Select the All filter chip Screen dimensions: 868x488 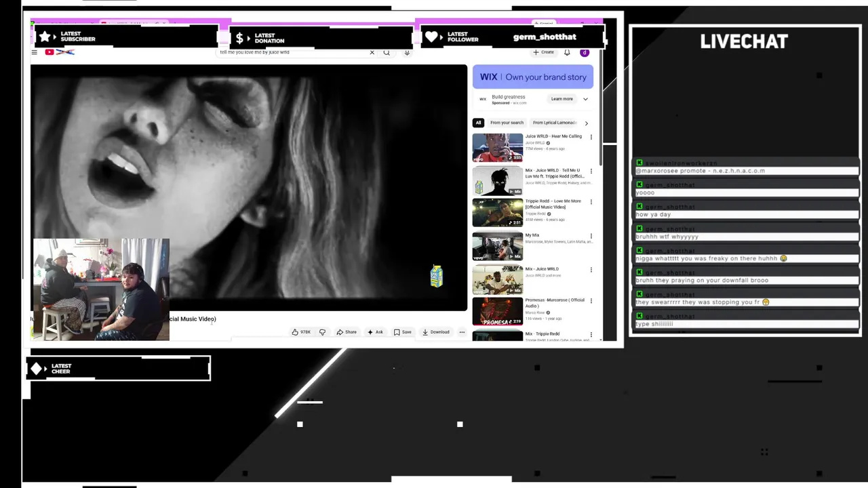(x=478, y=123)
